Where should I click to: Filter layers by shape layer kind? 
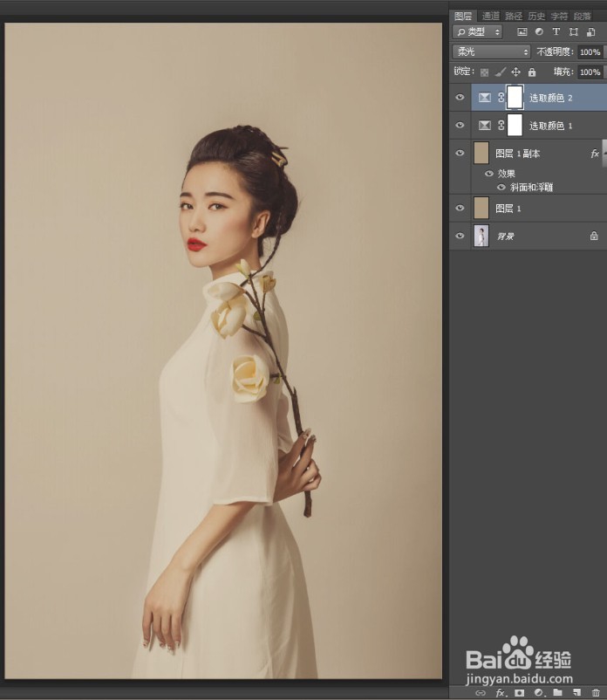(x=574, y=32)
